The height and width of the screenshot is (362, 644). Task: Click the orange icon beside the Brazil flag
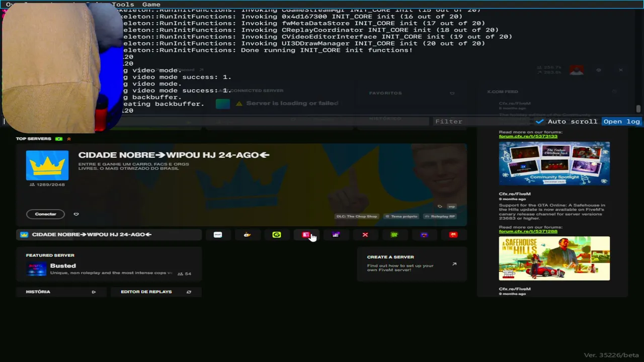pos(69,139)
